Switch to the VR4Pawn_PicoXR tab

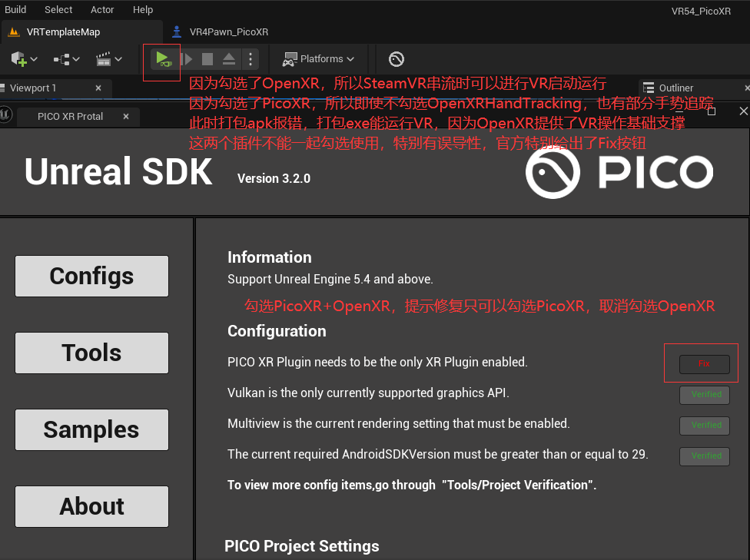[220, 32]
